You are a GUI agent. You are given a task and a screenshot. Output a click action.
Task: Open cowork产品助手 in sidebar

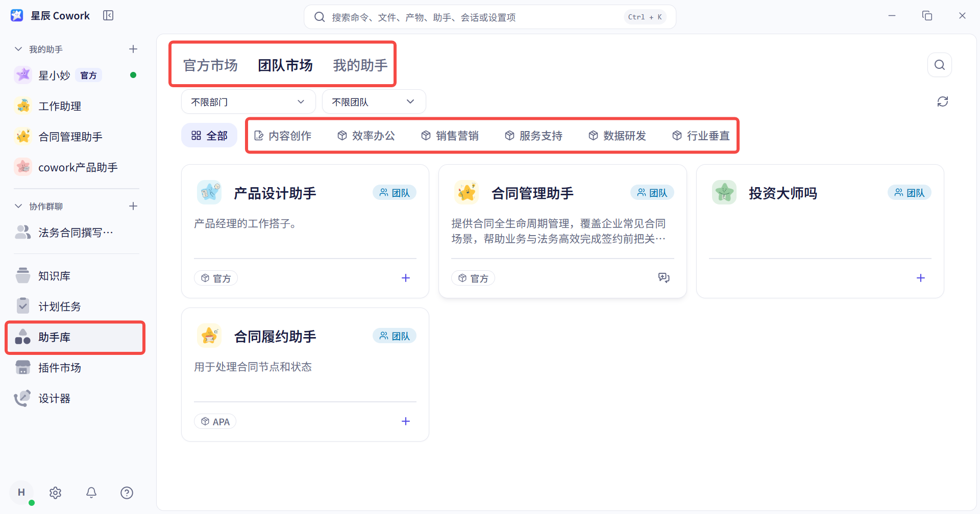point(76,167)
